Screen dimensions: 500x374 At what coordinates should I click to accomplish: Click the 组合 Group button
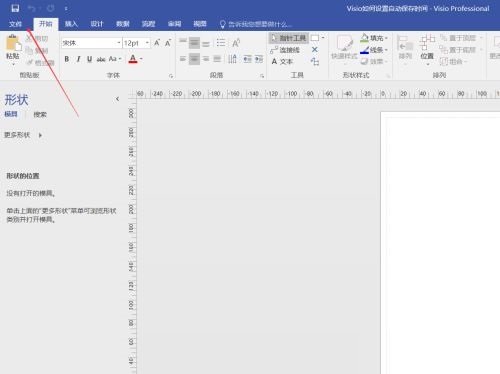453,62
